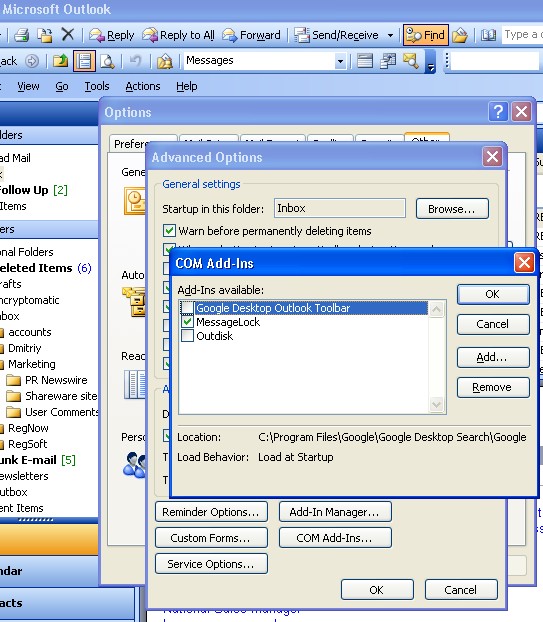
Task: Click the Move to Folder icon
Action: (x=45, y=35)
